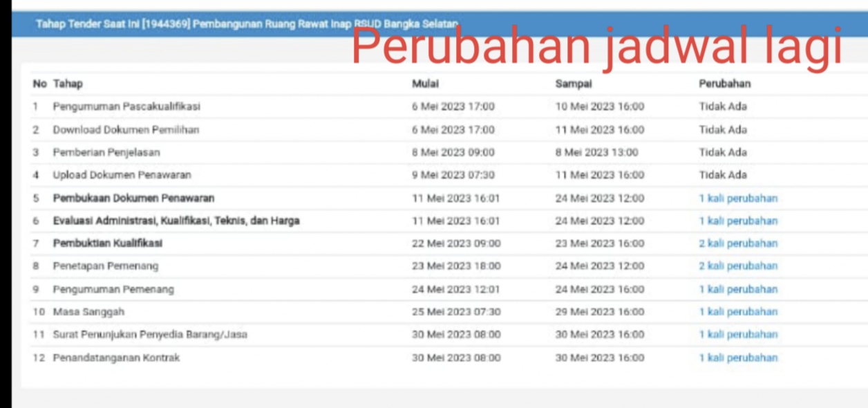Click the 'Mulai' column header
This screenshot has width=868, height=408.
pos(426,84)
